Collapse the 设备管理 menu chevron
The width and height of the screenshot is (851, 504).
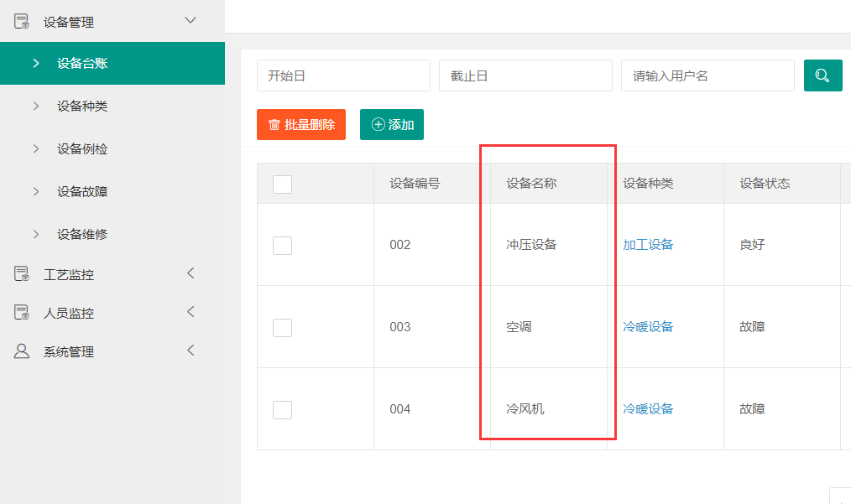point(190,21)
